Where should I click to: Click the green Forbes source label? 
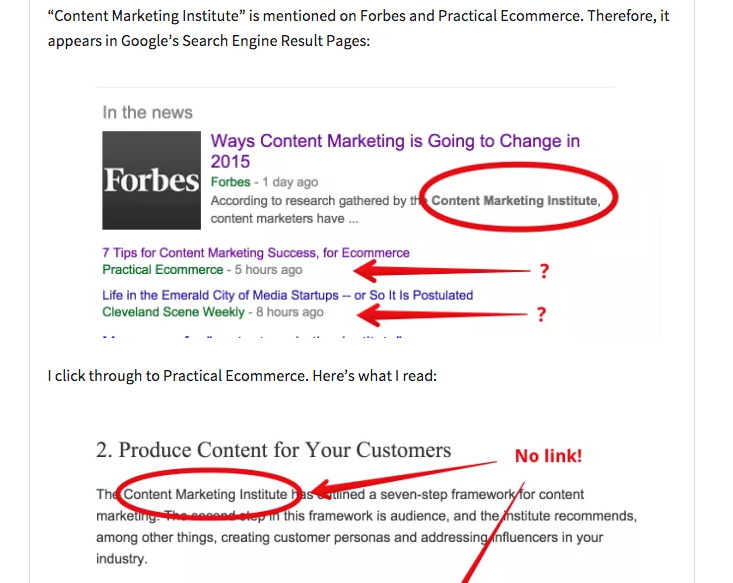click(230, 182)
